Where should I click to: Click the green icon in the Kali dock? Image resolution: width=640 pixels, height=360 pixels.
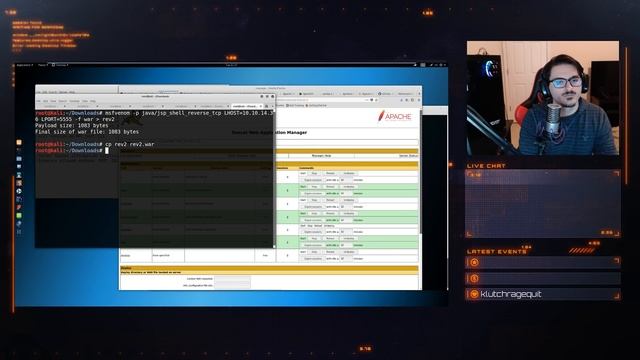[x=19, y=216]
